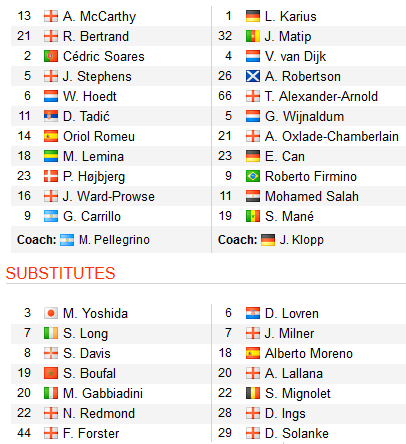Open A. Oxlade-Chamberlain's player page
The height and width of the screenshot is (444, 406).
click(332, 136)
